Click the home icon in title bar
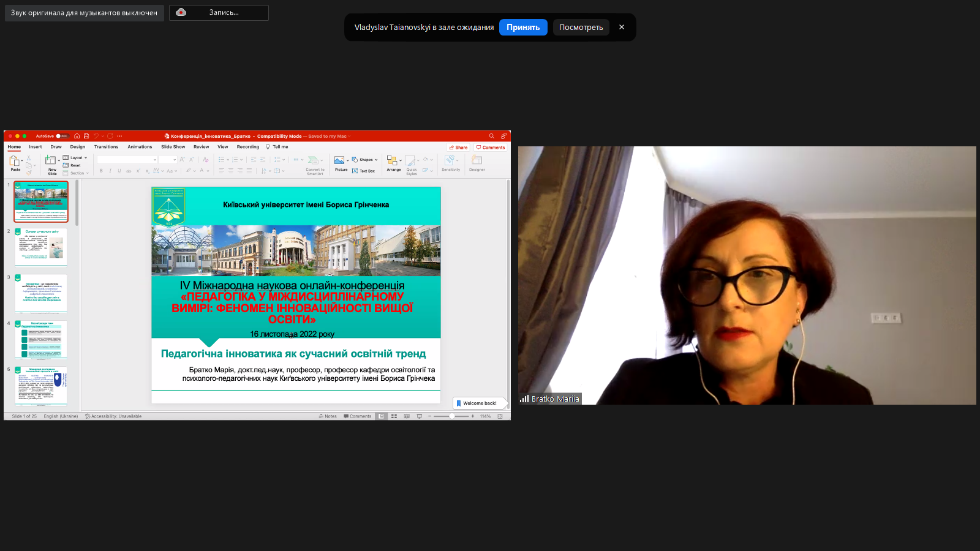Image resolution: width=980 pixels, height=551 pixels. pyautogui.click(x=77, y=136)
